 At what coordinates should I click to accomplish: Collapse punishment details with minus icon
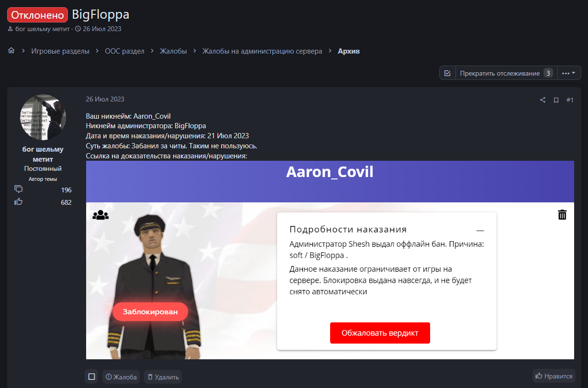480,230
